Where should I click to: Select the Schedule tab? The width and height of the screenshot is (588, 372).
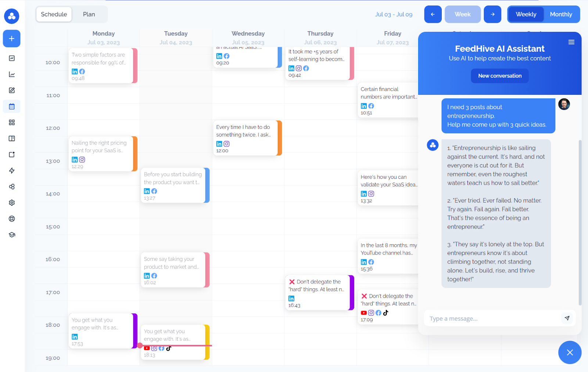click(54, 14)
